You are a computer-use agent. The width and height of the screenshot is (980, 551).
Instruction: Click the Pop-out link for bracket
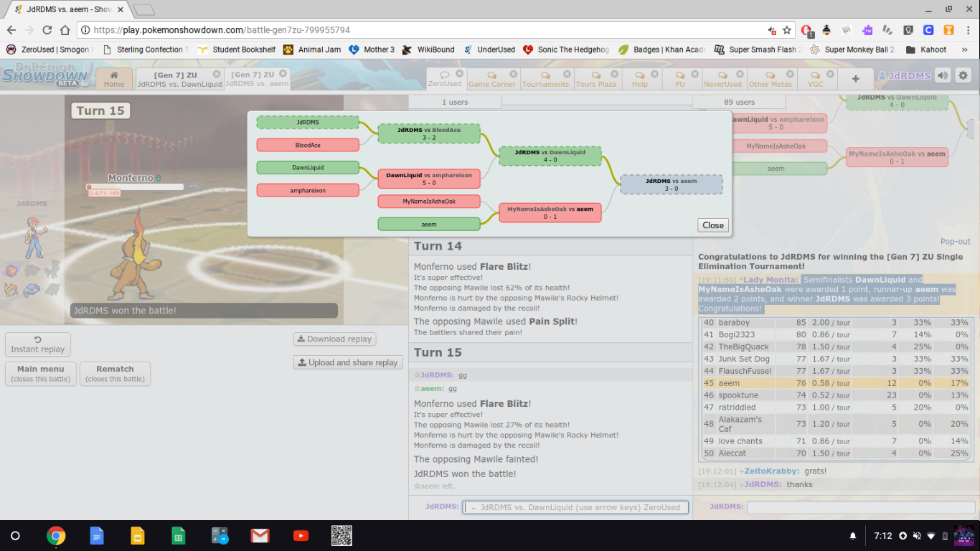(955, 242)
